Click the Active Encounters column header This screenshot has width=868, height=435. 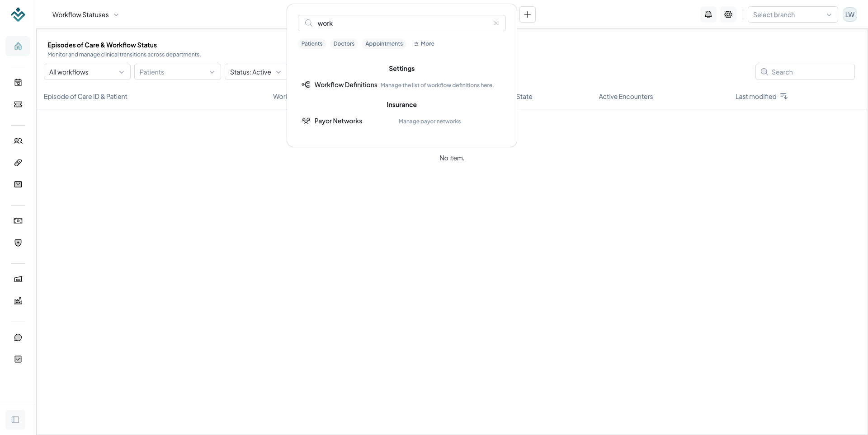point(626,96)
